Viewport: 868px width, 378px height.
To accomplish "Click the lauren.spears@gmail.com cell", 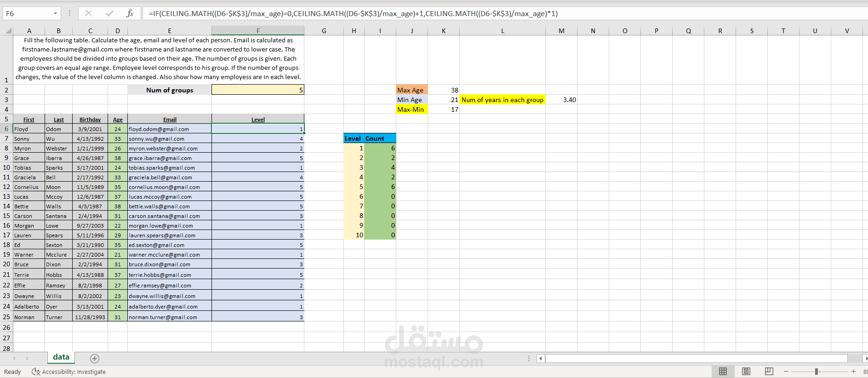I will (170, 235).
